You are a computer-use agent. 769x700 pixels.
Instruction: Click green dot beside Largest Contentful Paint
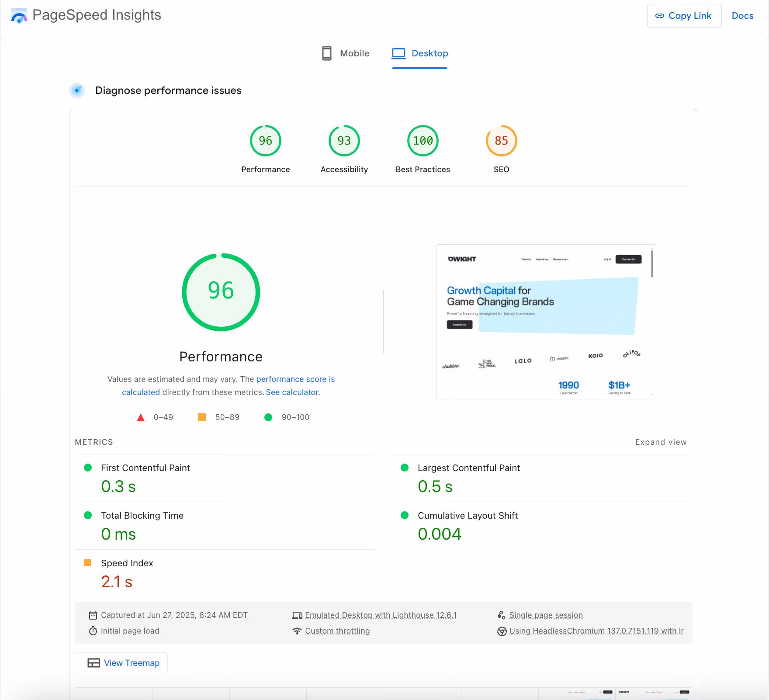405,468
